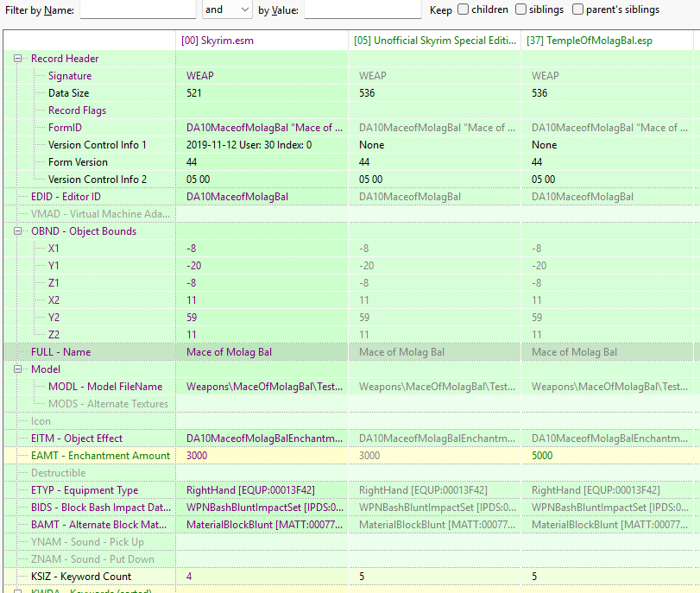The width and height of the screenshot is (700, 593).
Task: Collapse the OBND - Object Bounds node
Action: tap(17, 230)
